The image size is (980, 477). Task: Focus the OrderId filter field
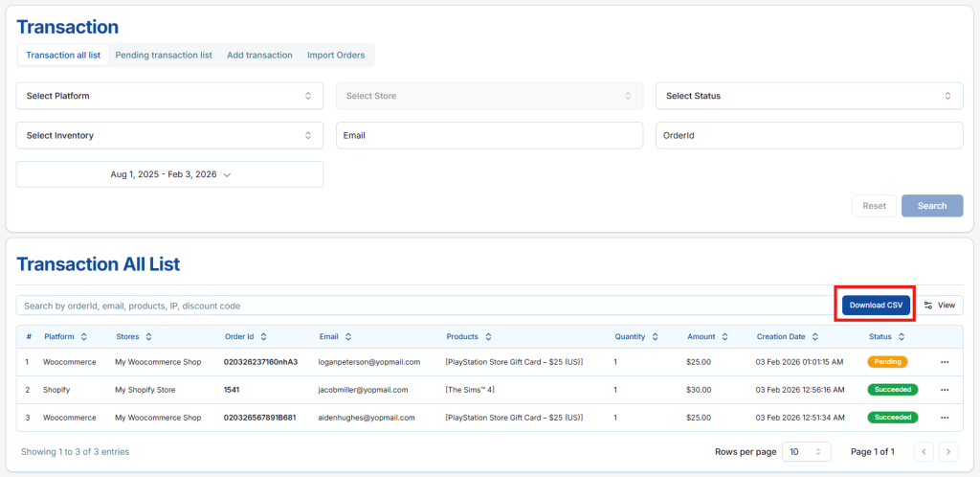point(809,136)
